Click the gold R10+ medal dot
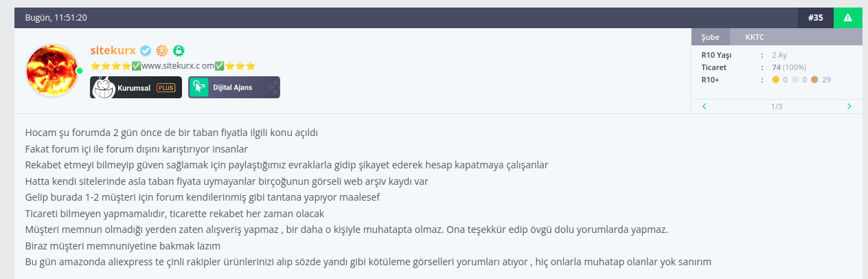The image size is (868, 279). click(x=775, y=80)
